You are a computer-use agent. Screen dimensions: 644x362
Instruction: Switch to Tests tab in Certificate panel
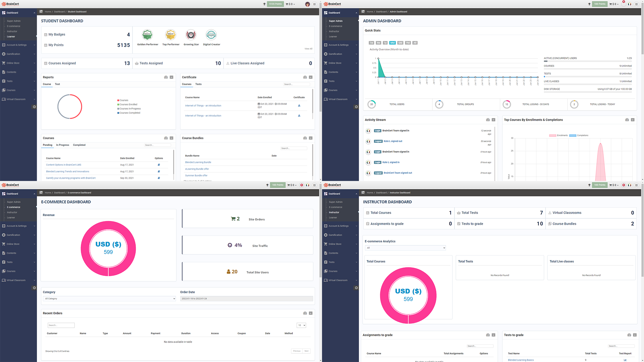coord(198,84)
